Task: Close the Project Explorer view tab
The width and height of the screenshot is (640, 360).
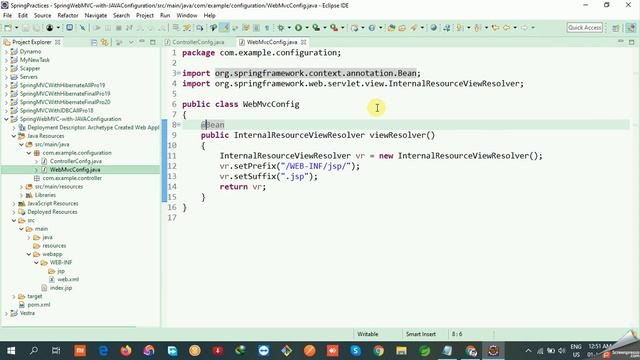Action: (58, 42)
